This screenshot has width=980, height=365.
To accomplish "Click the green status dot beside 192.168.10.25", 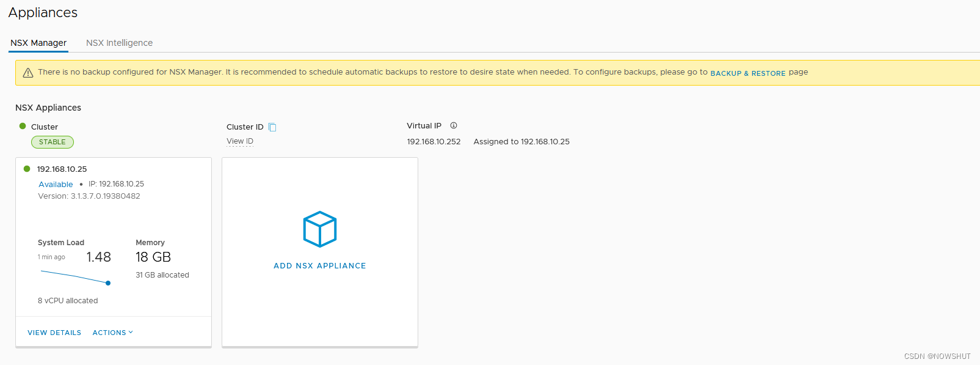I will tap(27, 169).
